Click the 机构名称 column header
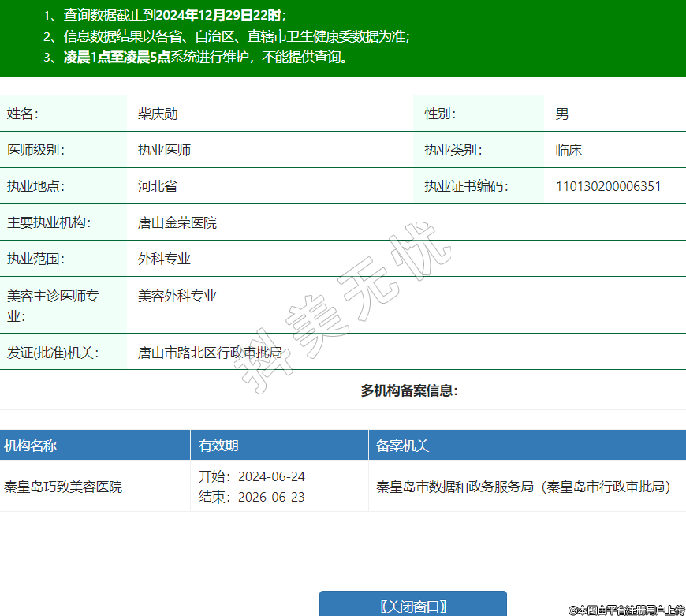This screenshot has height=616, width=686. (x=30, y=446)
